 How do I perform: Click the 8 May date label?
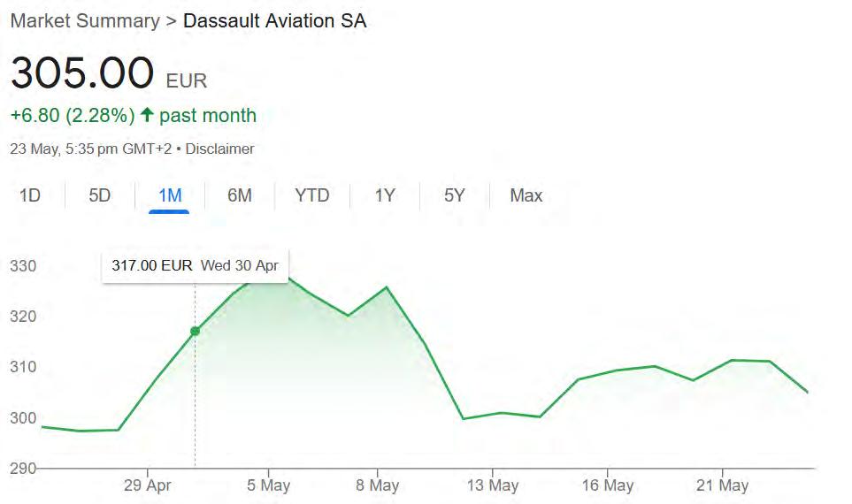[x=378, y=485]
